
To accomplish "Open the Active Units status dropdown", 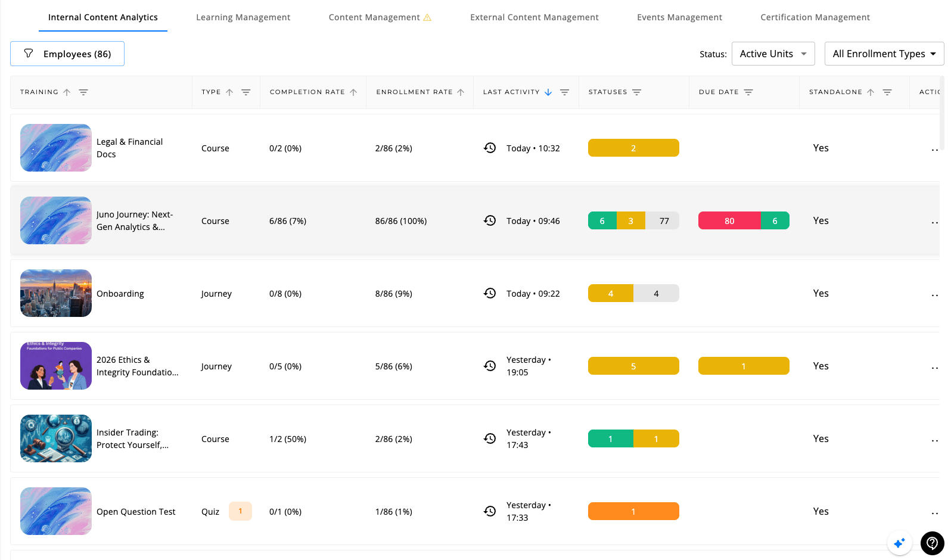I will point(773,54).
